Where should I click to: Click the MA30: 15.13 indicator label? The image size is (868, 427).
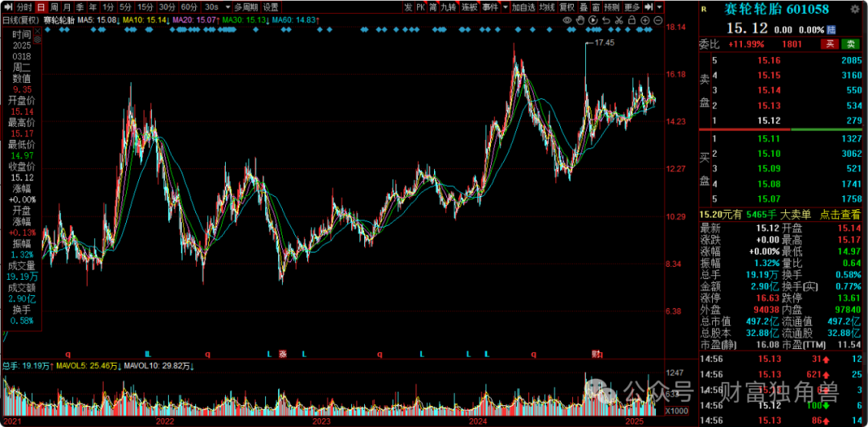pyautogui.click(x=245, y=20)
